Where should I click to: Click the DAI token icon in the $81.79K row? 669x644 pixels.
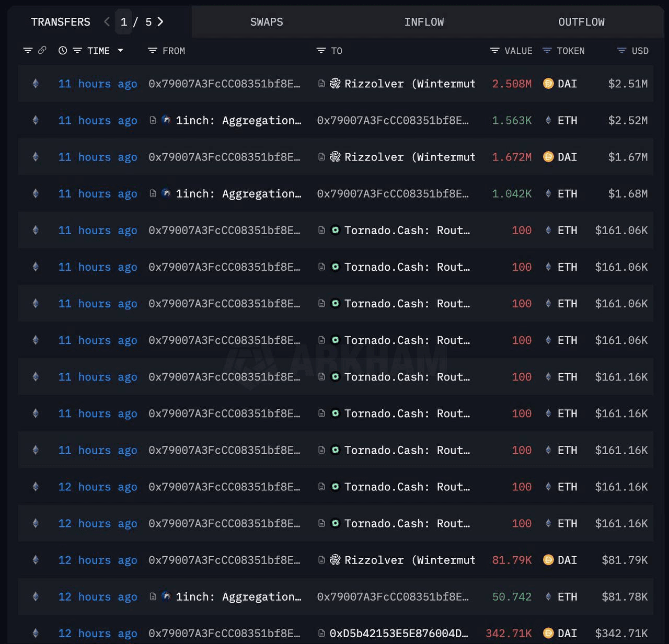548,560
